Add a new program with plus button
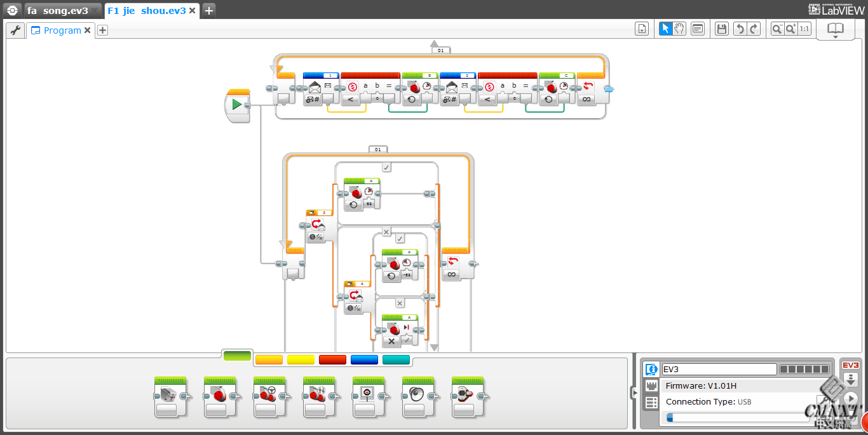The image size is (868, 435). (x=102, y=30)
